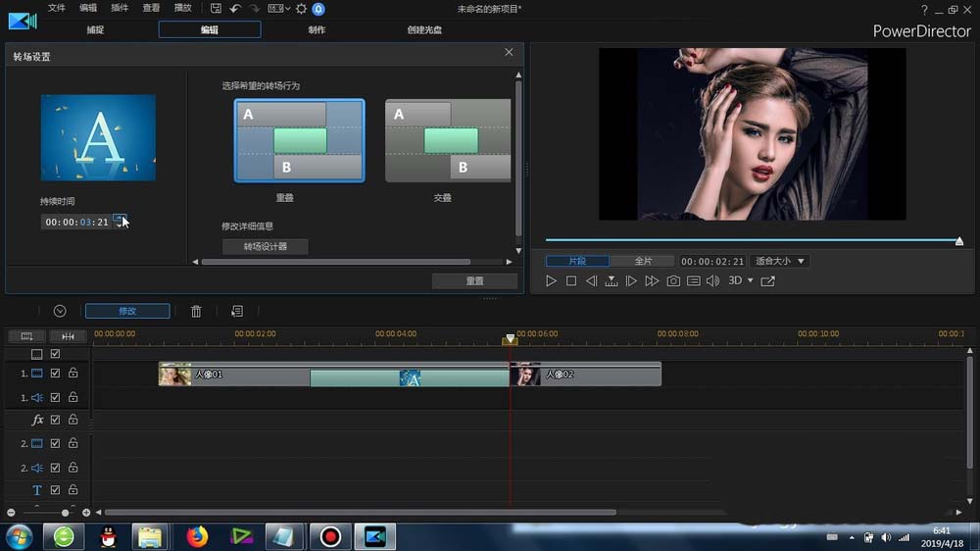
Task: Toggle video track 1 enable checkbox
Action: (55, 374)
